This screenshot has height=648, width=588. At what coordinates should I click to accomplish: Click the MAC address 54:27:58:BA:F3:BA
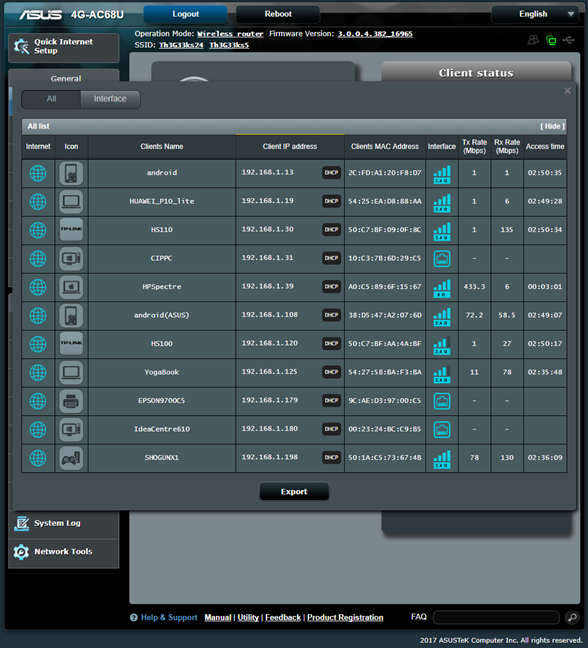tap(385, 372)
